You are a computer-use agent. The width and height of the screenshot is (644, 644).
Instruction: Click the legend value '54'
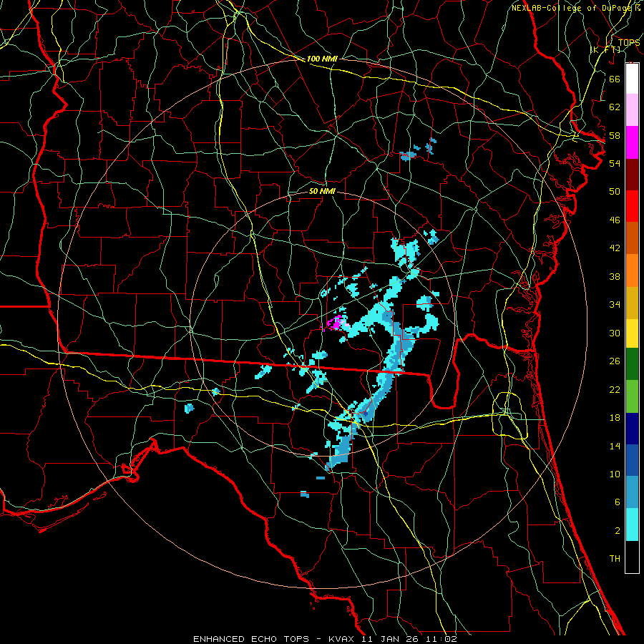coord(615,163)
